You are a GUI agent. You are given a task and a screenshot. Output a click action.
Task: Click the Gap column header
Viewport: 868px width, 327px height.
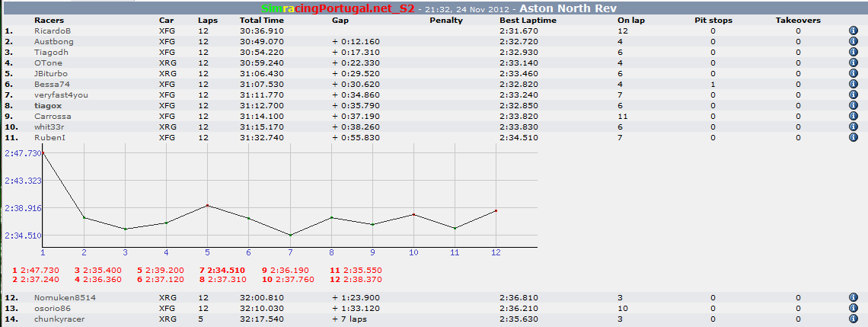tap(340, 21)
